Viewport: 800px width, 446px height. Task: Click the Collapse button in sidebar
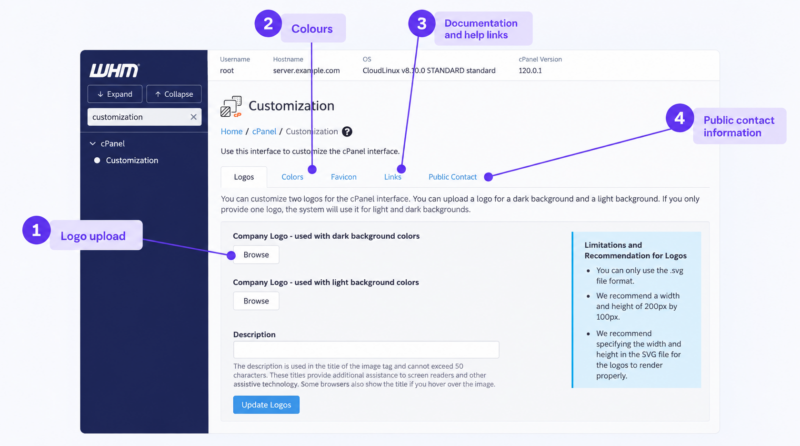pos(174,94)
